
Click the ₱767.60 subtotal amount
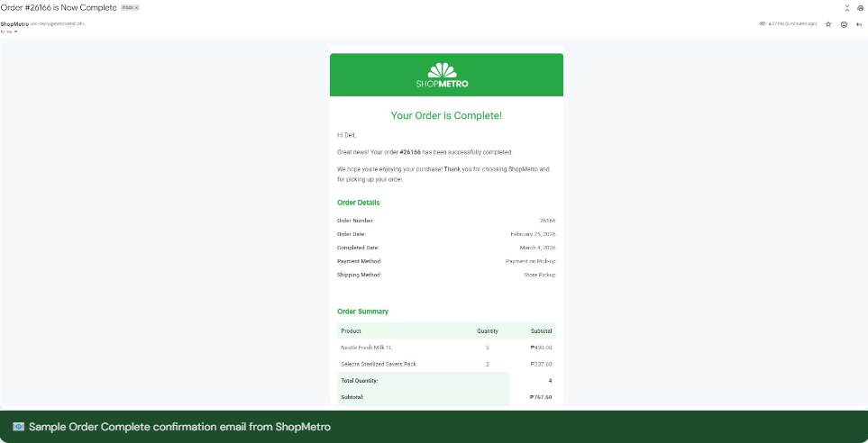point(540,397)
